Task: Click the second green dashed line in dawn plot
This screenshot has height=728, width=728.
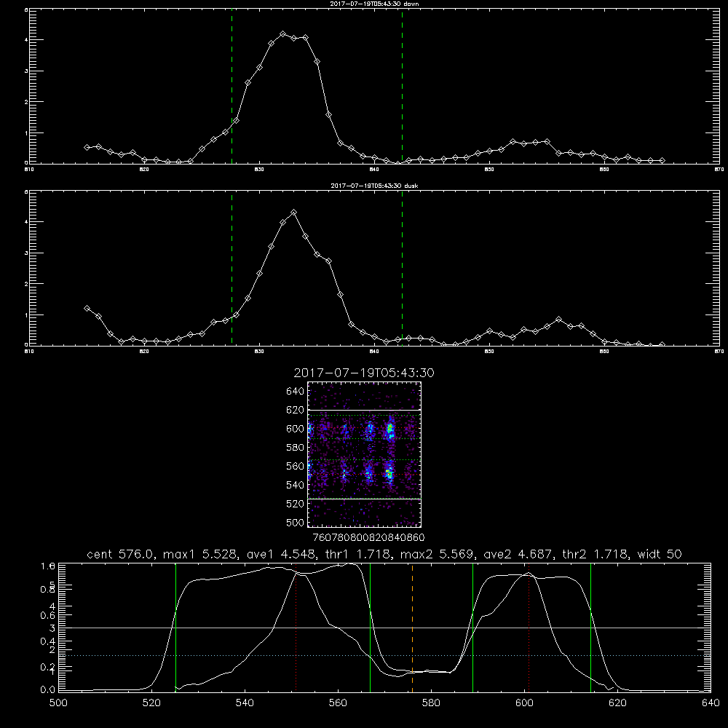Action: tap(402, 87)
